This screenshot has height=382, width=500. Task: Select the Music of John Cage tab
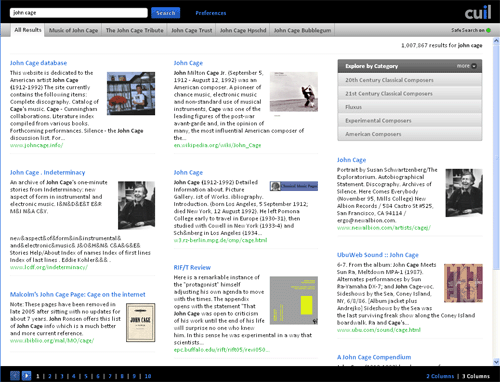[x=73, y=30]
